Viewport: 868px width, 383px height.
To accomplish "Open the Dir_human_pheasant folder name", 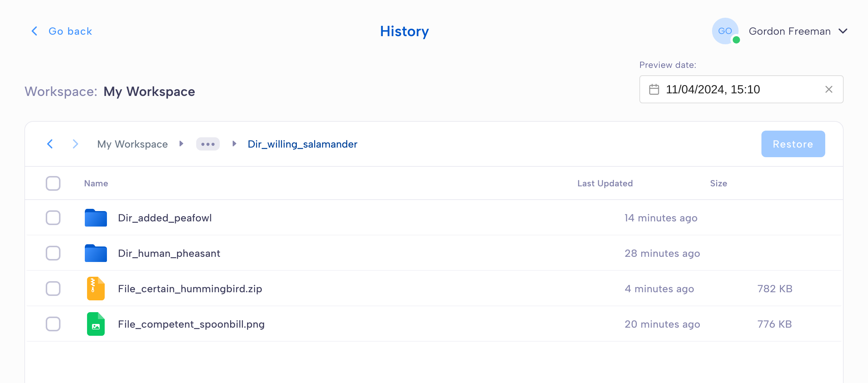I will pos(169,253).
